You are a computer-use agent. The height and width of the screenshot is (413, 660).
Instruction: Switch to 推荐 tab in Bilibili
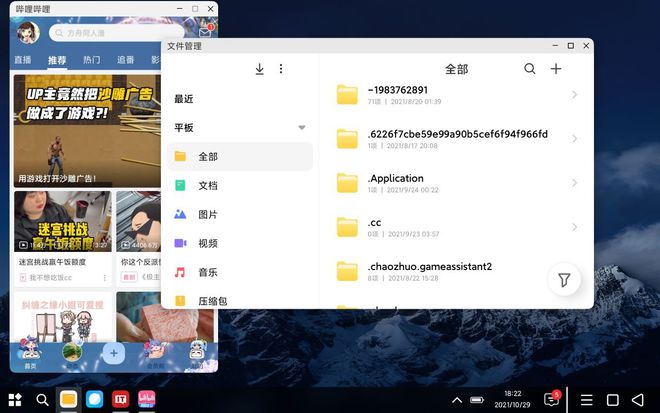click(x=57, y=60)
